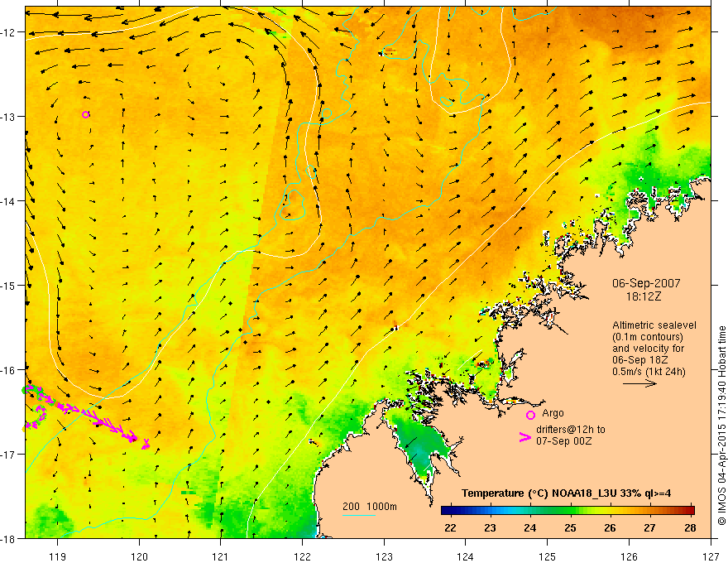
Task: Click the colorbar tick label 26
Action: [610, 527]
